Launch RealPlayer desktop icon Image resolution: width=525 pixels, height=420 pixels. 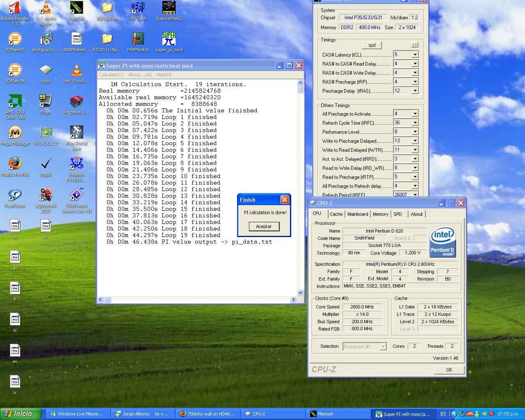pyautogui.click(x=15, y=198)
